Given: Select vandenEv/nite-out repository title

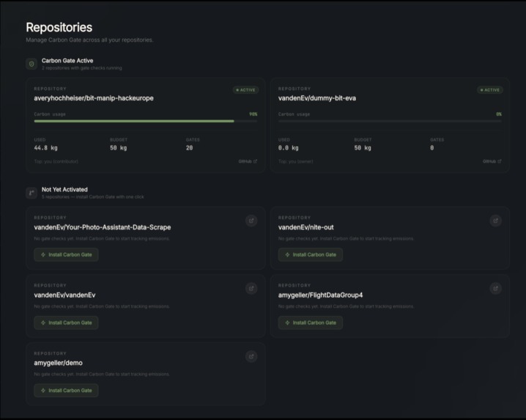Looking at the screenshot, I should coord(306,227).
